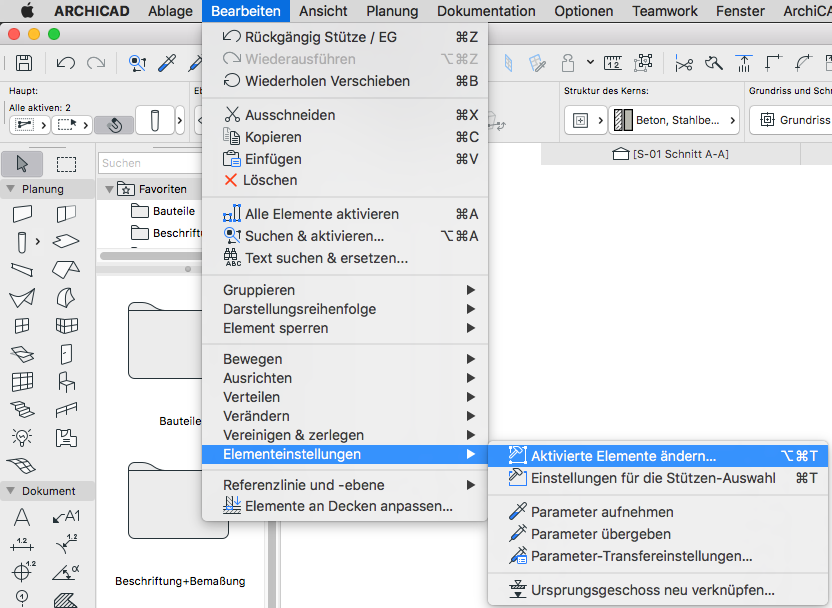Viewport: 832px width, 608px height.
Task: Choose Ursprungsgeschoss neu verknüpfen...
Action: coord(657,590)
